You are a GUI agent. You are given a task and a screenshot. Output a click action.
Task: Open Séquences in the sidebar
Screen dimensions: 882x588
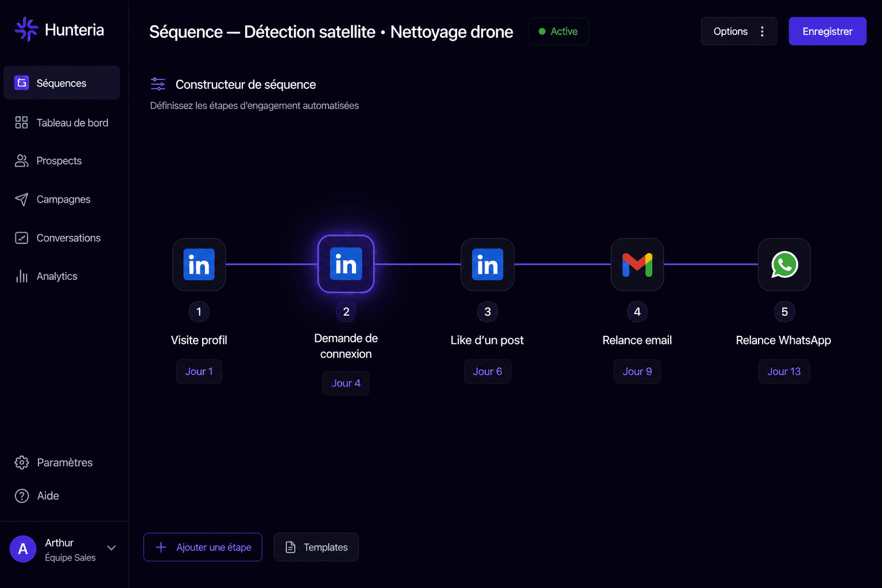(x=61, y=83)
